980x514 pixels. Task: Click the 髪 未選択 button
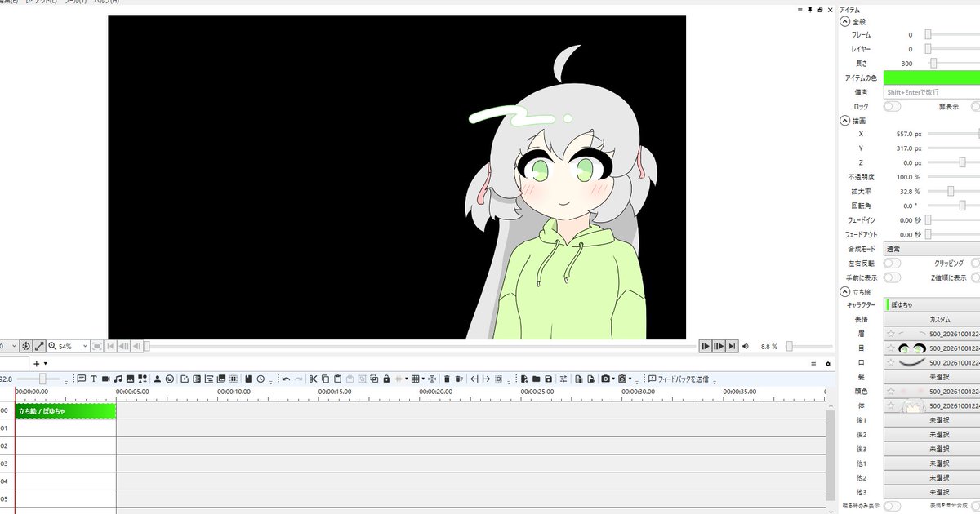tap(932, 377)
